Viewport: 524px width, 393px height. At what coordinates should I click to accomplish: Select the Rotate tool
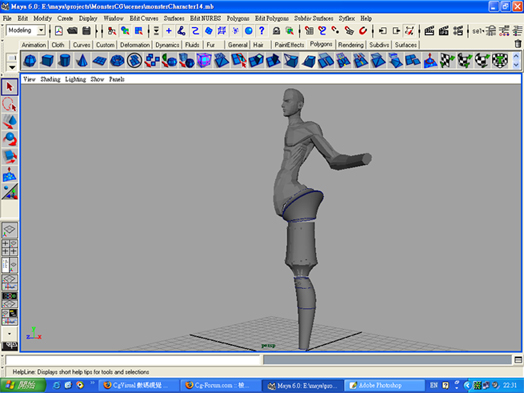(9, 139)
